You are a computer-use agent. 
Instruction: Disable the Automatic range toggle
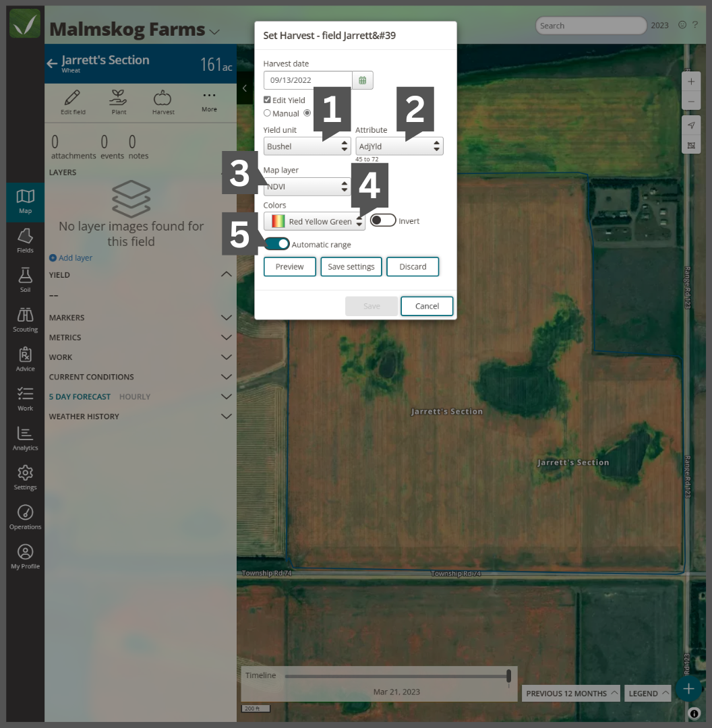(276, 244)
